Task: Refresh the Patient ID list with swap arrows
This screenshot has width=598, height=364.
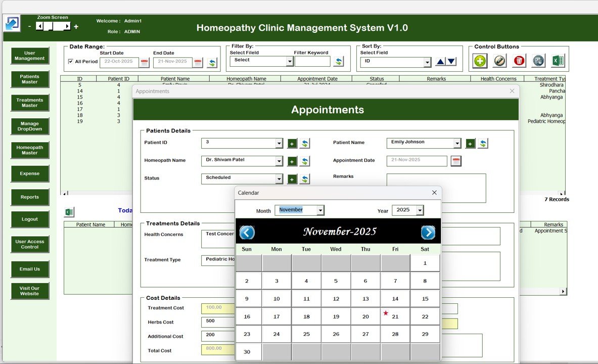Action: [x=304, y=143]
